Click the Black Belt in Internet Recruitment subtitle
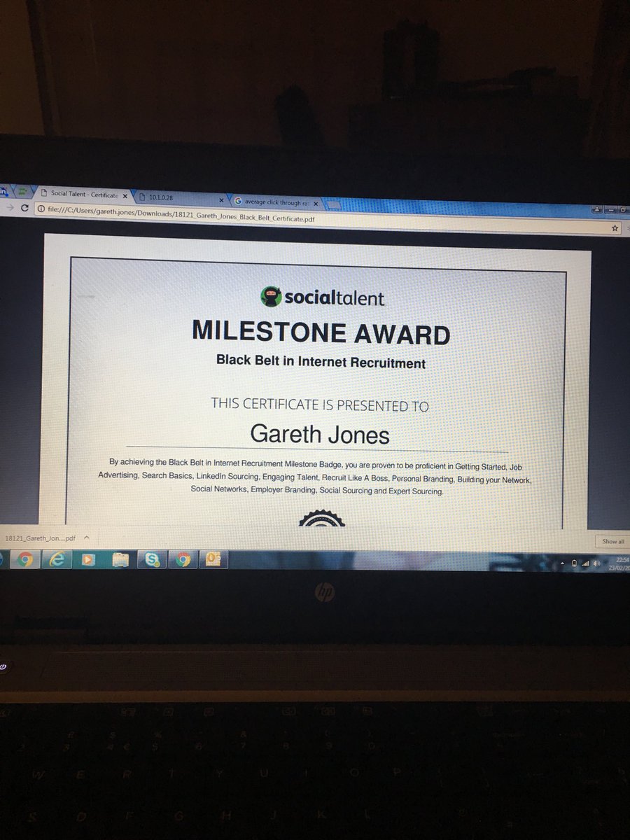 (321, 362)
